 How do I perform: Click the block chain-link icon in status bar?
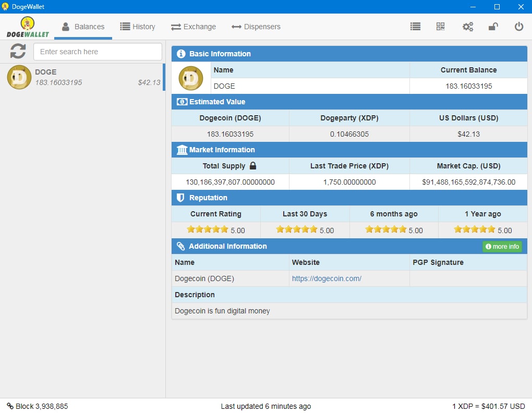(10, 406)
